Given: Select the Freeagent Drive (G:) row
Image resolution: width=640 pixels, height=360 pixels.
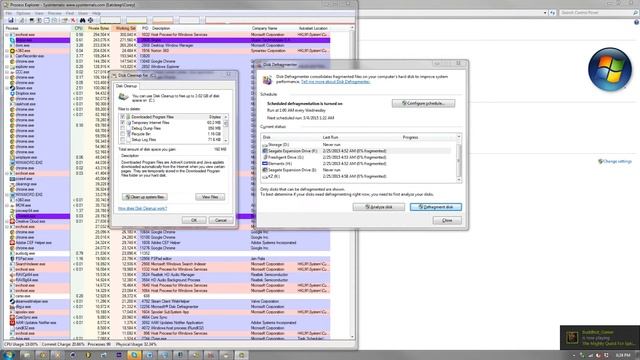Looking at the screenshot, I should click(357, 157).
